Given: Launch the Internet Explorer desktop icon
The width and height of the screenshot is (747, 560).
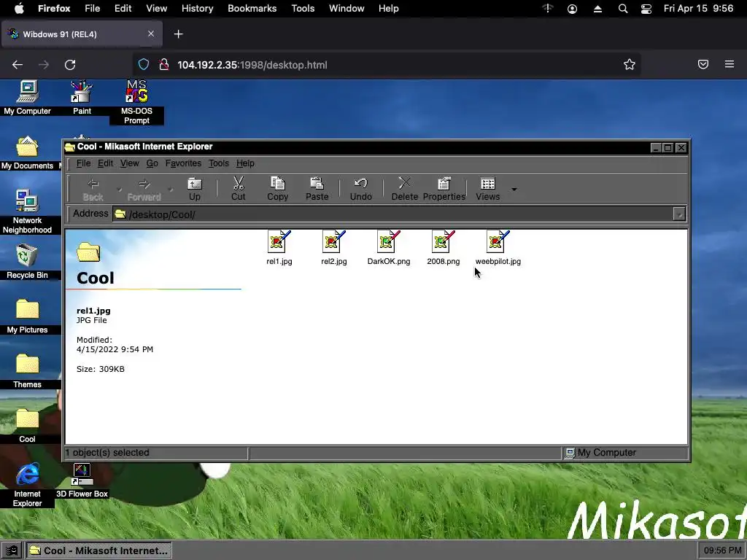Looking at the screenshot, I should click(x=27, y=485).
